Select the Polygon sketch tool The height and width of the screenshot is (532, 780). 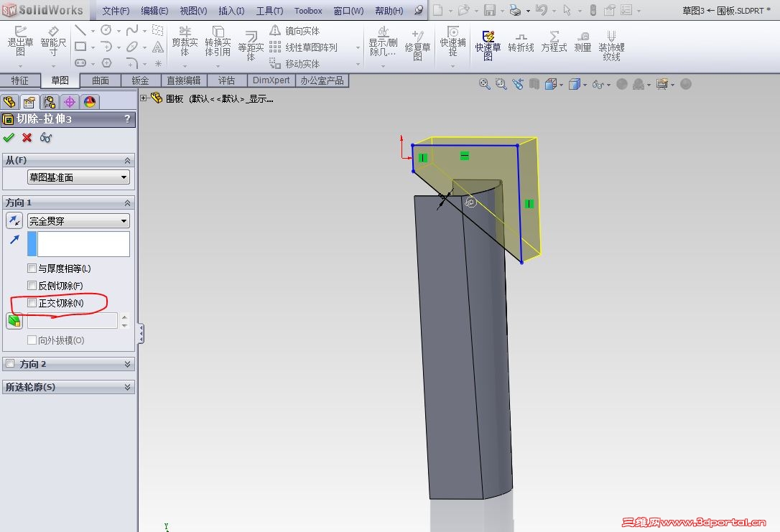pyautogui.click(x=106, y=63)
